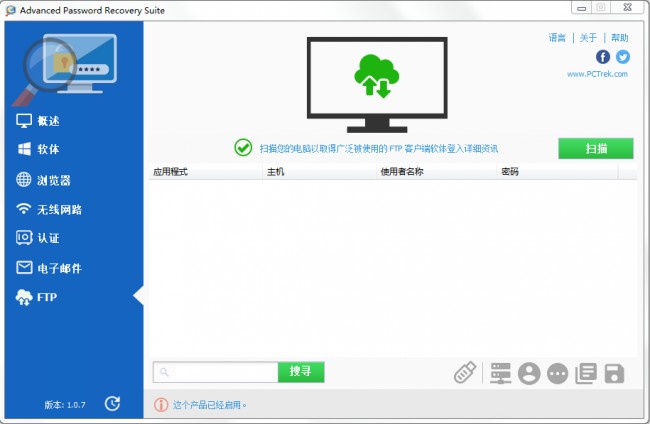Click the Wi-Fi icon beside 无线网路
This screenshot has width=650, height=424.
(x=24, y=208)
